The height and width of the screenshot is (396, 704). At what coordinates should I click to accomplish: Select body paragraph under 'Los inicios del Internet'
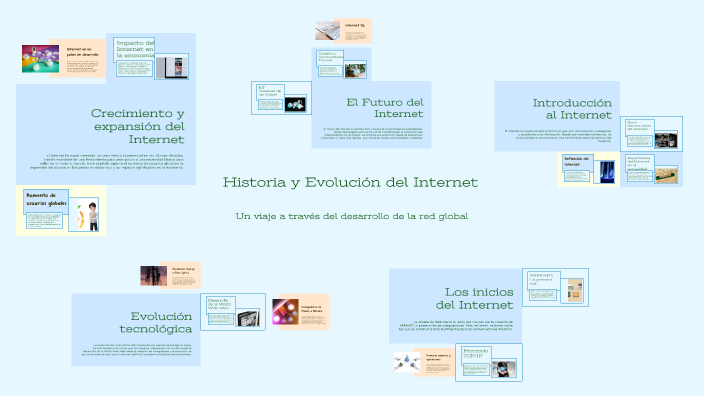(x=456, y=326)
